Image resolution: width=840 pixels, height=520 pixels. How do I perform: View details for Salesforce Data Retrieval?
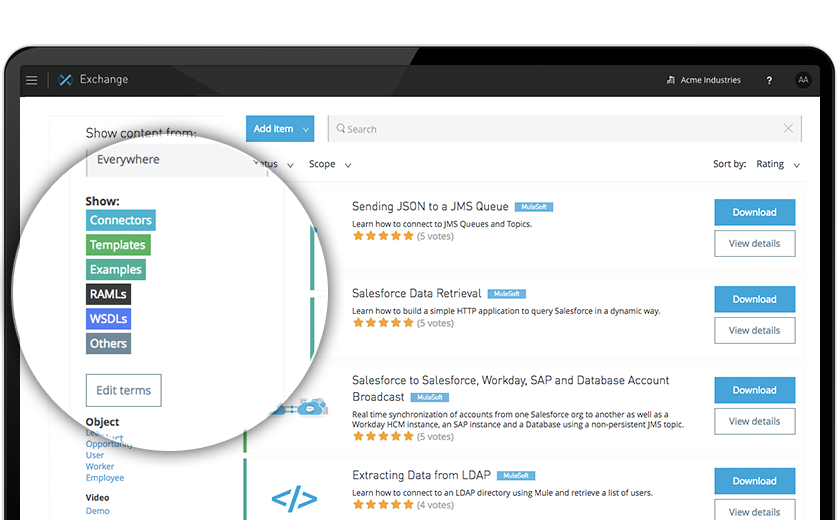pyautogui.click(x=754, y=330)
